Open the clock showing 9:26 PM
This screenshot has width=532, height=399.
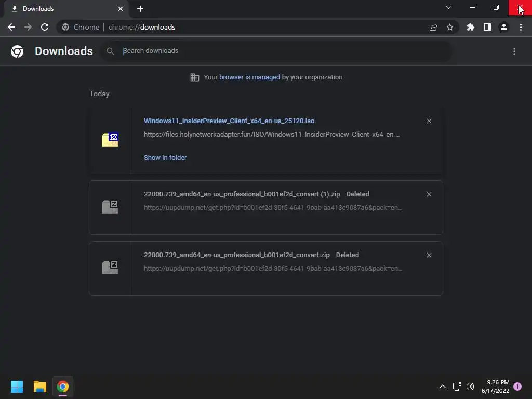495,387
